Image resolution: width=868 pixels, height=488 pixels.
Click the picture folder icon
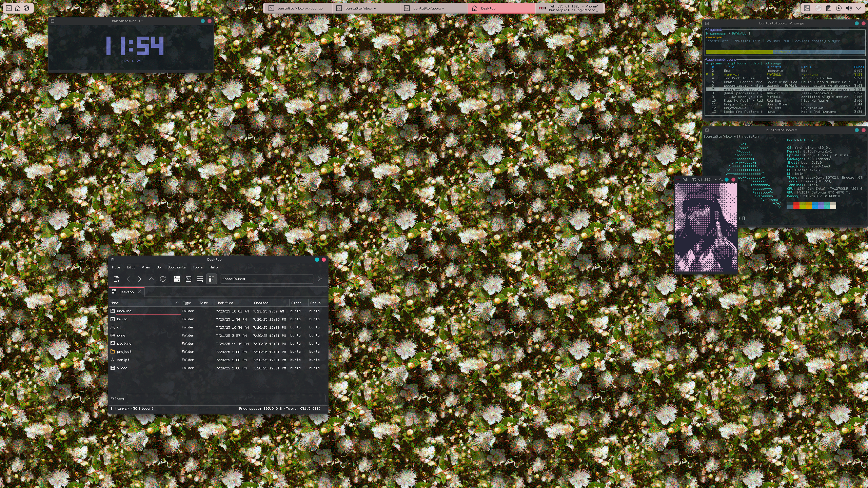pos(113,343)
